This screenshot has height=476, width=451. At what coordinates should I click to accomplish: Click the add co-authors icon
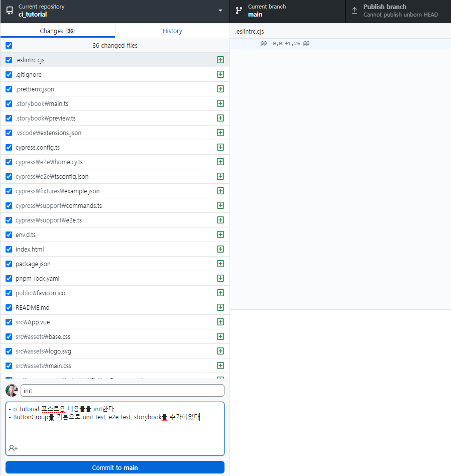click(x=13, y=448)
